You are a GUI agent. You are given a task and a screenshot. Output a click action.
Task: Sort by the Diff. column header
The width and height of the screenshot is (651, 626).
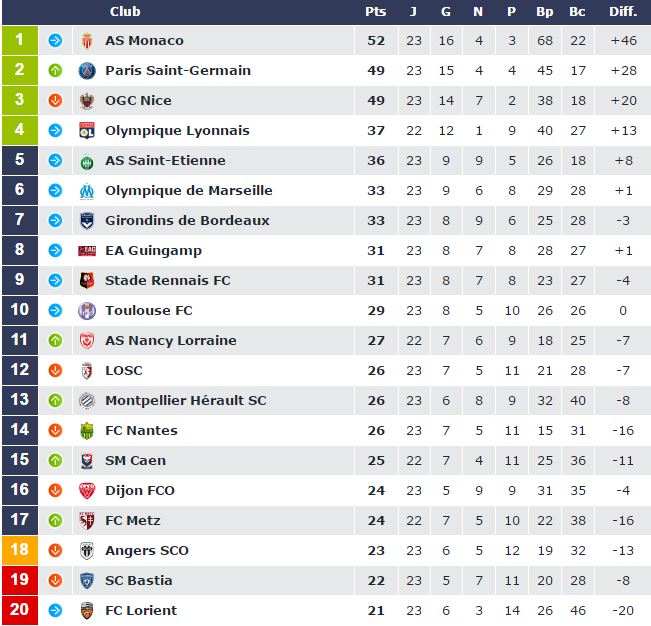coord(623,12)
